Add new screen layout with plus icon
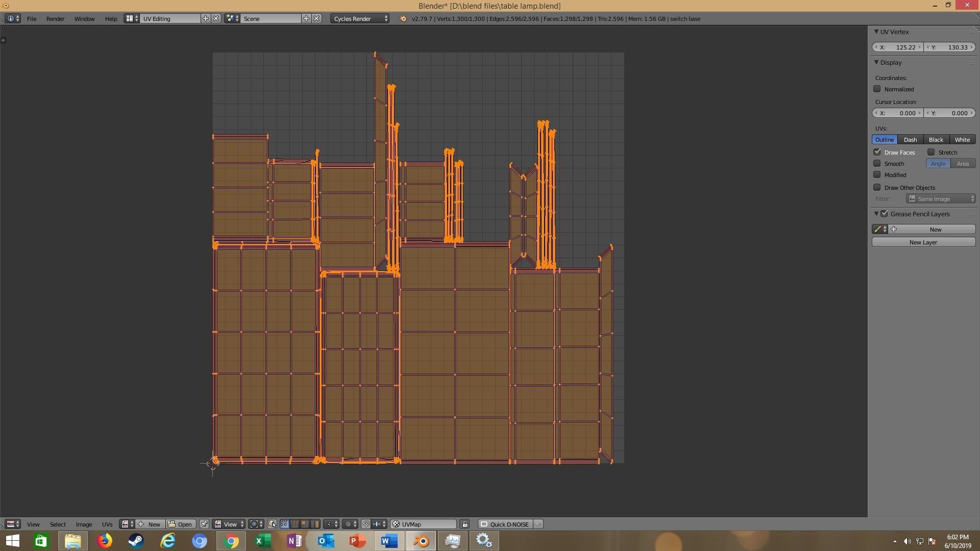Image resolution: width=980 pixels, height=551 pixels. pyautogui.click(x=206, y=18)
